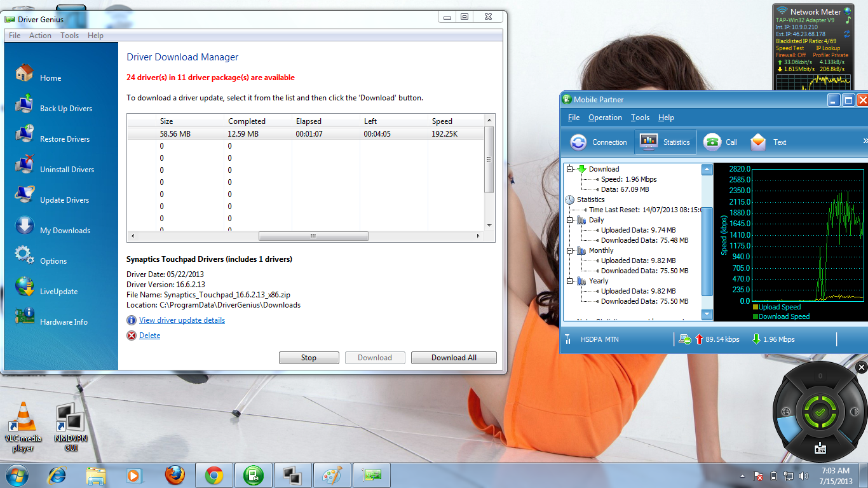
Task: Click the Completed column header
Action: click(x=257, y=121)
